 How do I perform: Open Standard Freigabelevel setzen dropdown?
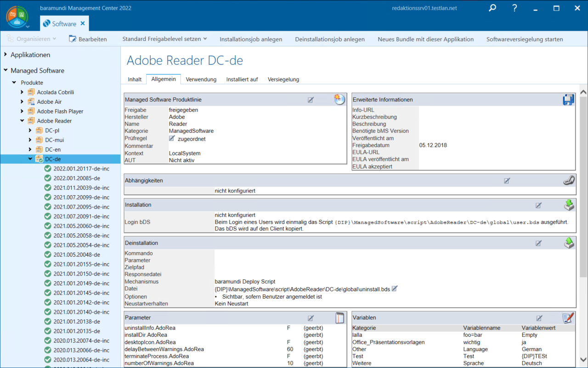164,39
